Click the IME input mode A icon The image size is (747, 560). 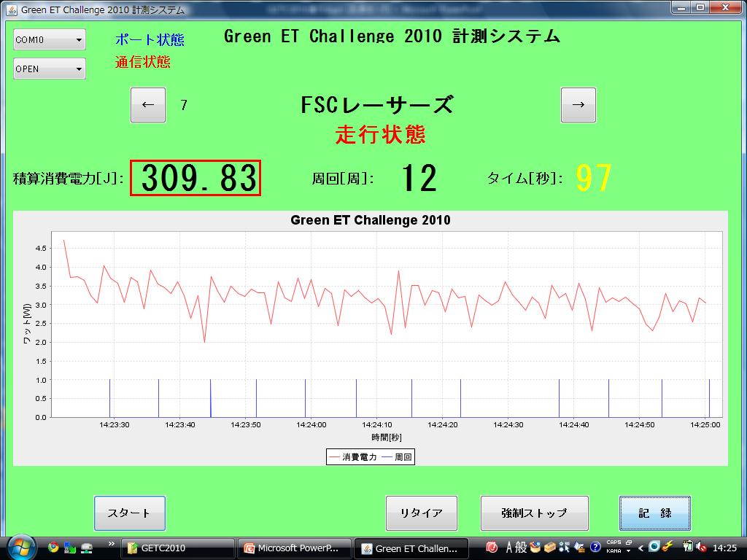tap(509, 548)
